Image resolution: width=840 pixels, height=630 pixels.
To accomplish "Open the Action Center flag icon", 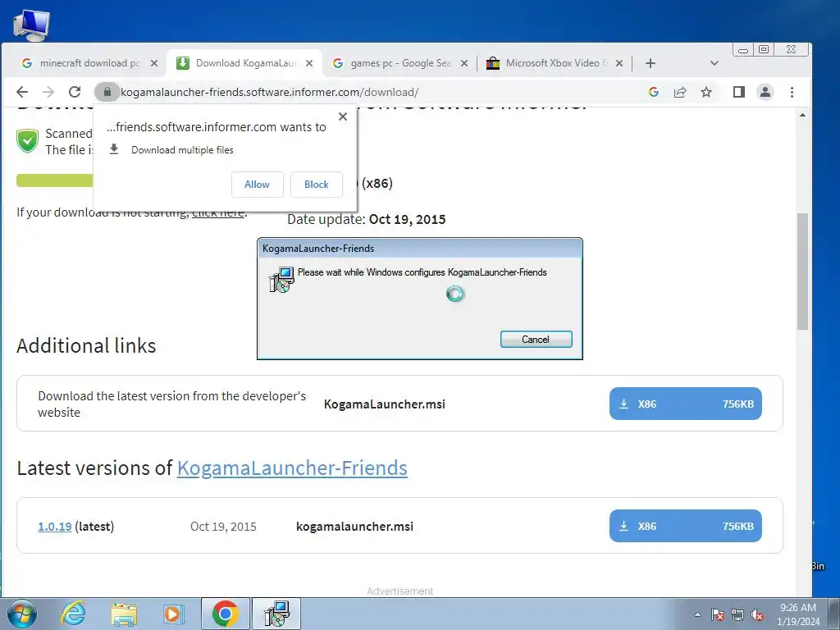I will point(718,615).
